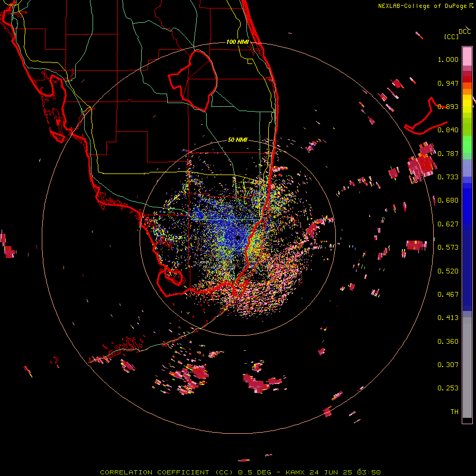Click the [CC] label above the color scale

click(451, 36)
